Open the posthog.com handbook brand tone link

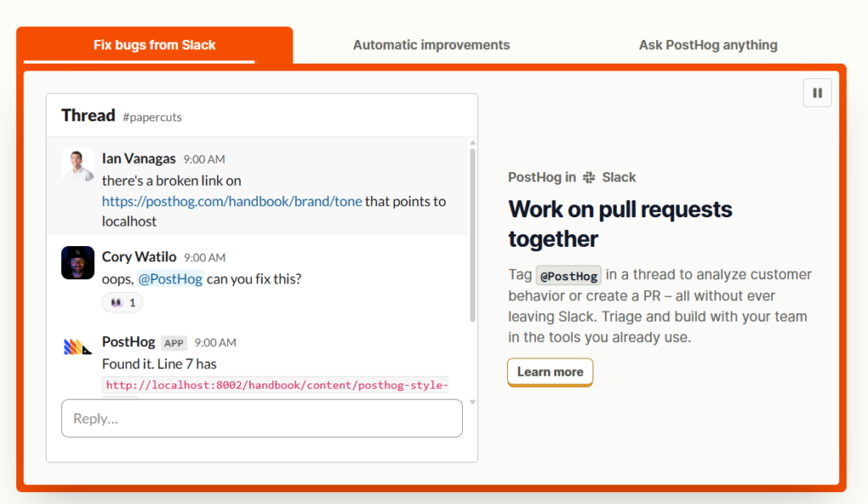pos(232,201)
